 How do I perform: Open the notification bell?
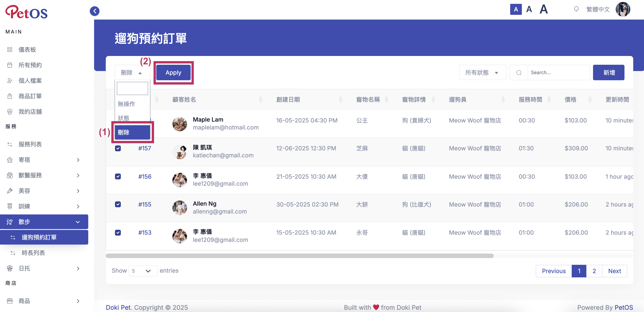(x=576, y=9)
